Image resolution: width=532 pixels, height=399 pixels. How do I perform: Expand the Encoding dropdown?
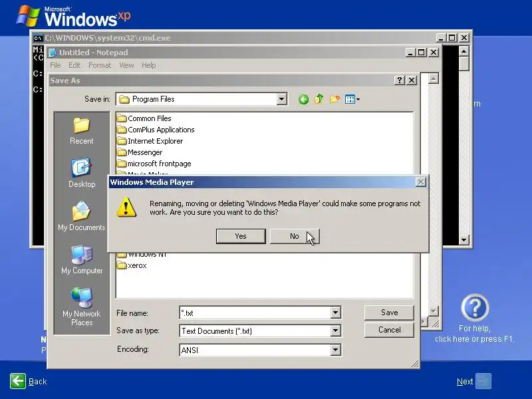335,350
